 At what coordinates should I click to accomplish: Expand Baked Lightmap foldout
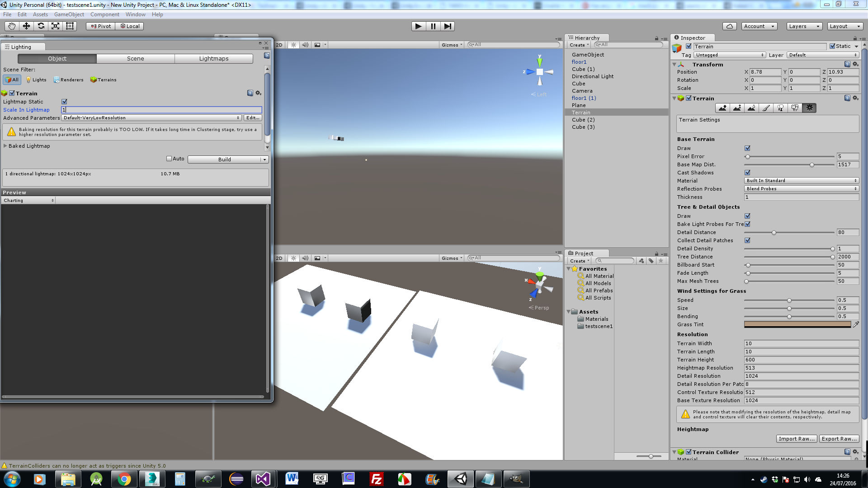[x=5, y=146]
